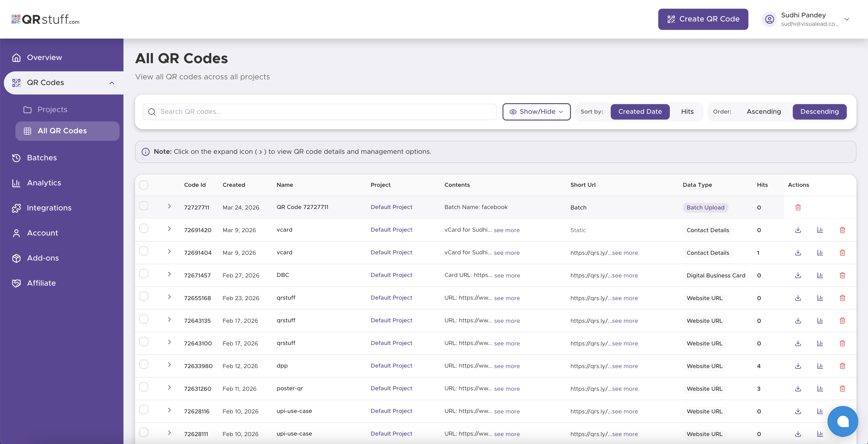Delete the QR Code 72727711 batch row

click(798, 207)
